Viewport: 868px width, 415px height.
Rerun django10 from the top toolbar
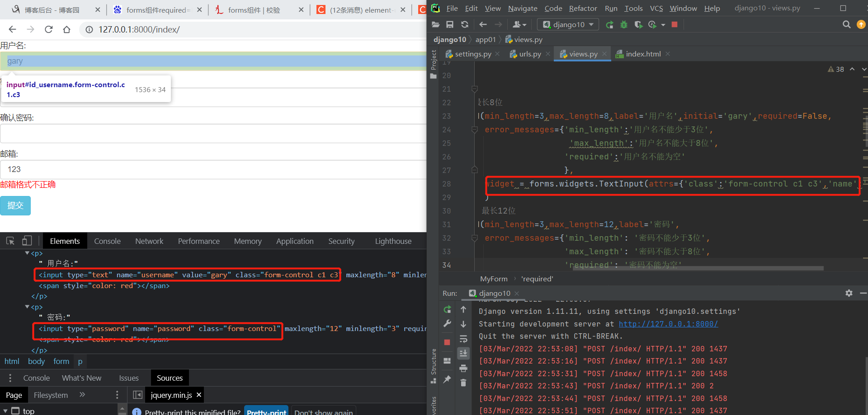(609, 24)
